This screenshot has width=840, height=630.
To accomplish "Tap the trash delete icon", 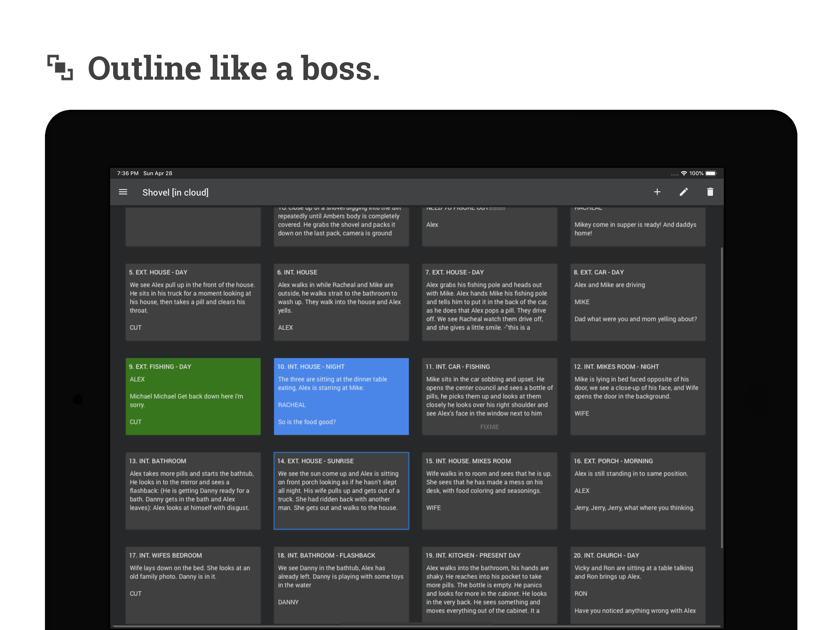I will coord(710,192).
